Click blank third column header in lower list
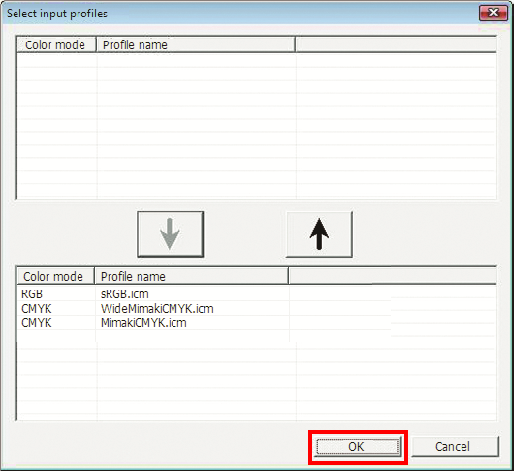This screenshot has width=515, height=472. (x=393, y=276)
